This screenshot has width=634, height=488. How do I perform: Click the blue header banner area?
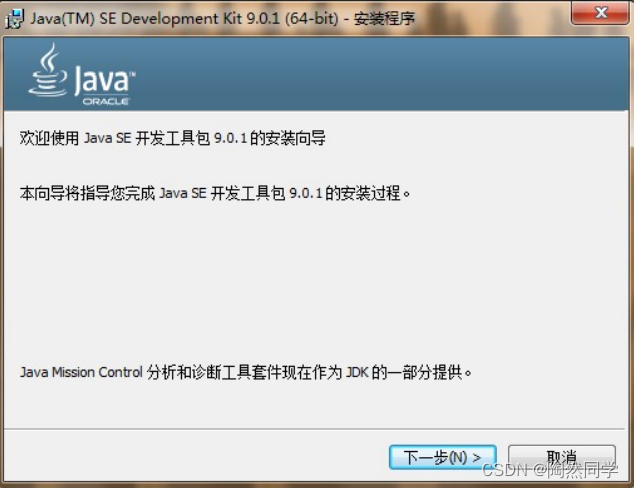(316, 74)
